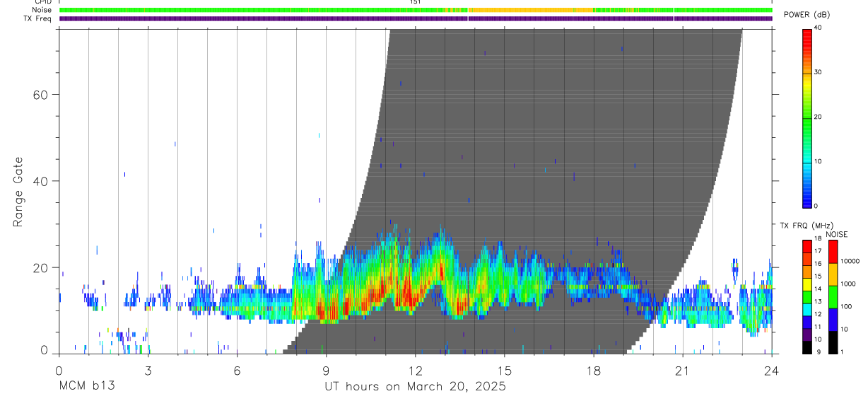This screenshot has width=868, height=401.
Task: Click the 30 label on the power scale
Action: click(819, 72)
